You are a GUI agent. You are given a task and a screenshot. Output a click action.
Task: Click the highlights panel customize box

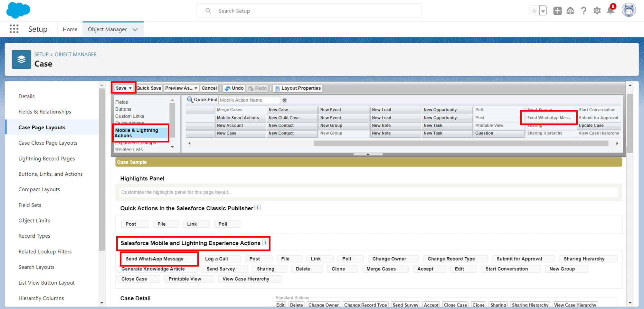(369, 192)
